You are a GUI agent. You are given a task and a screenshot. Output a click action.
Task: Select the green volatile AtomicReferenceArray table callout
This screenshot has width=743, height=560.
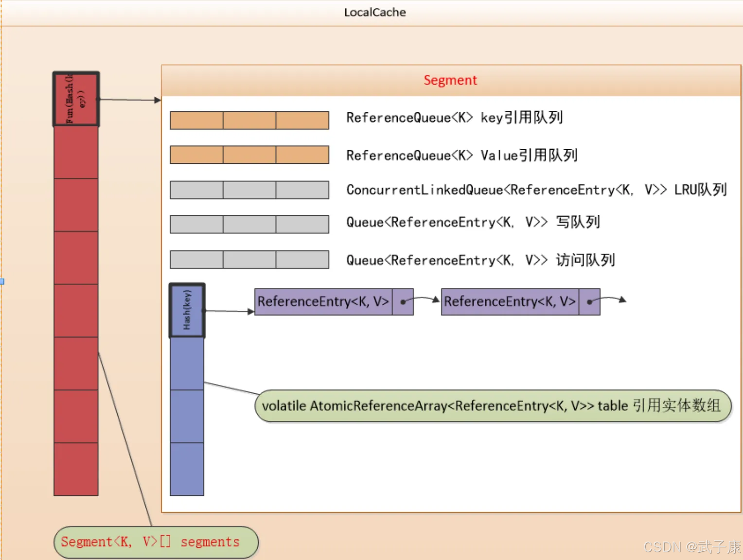(492, 406)
